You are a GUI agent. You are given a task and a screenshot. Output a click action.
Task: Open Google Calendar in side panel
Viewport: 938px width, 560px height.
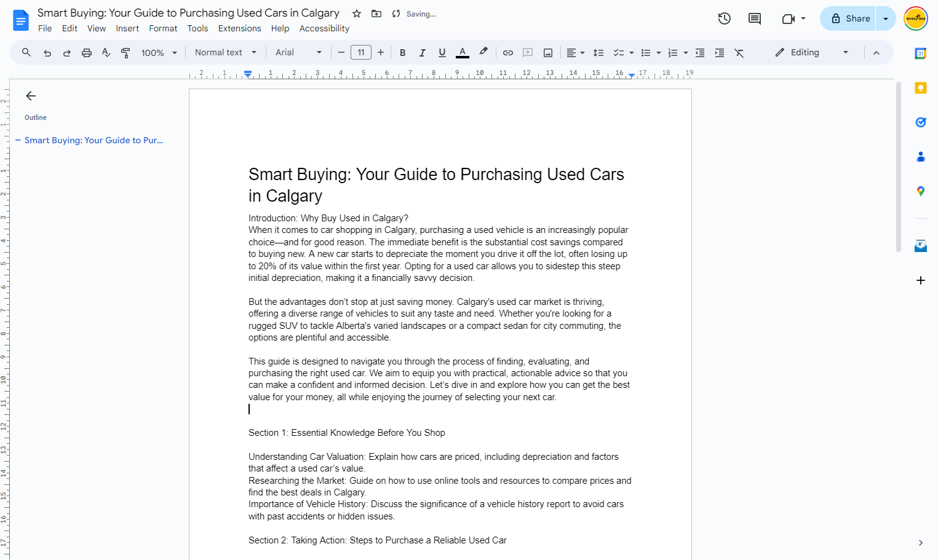click(x=921, y=53)
